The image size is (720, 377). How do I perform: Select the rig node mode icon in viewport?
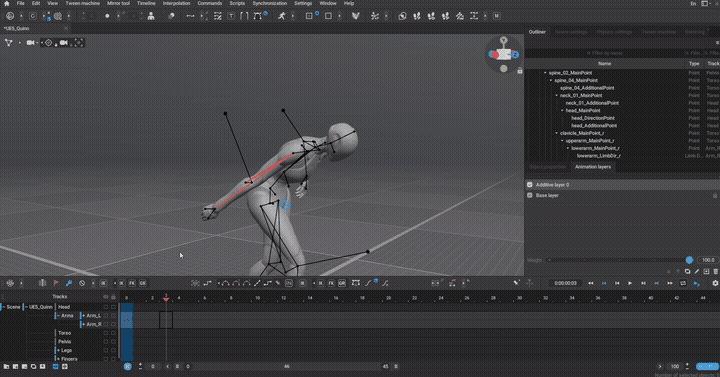[8, 43]
